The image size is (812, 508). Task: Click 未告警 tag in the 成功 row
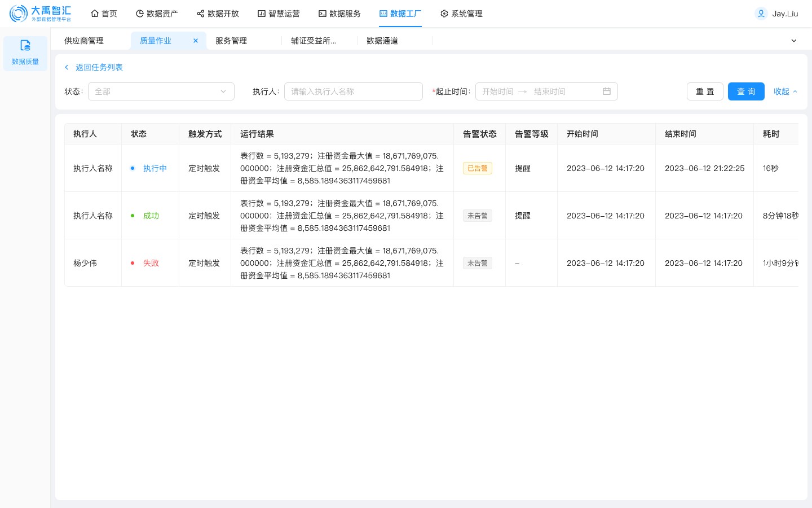[478, 216]
